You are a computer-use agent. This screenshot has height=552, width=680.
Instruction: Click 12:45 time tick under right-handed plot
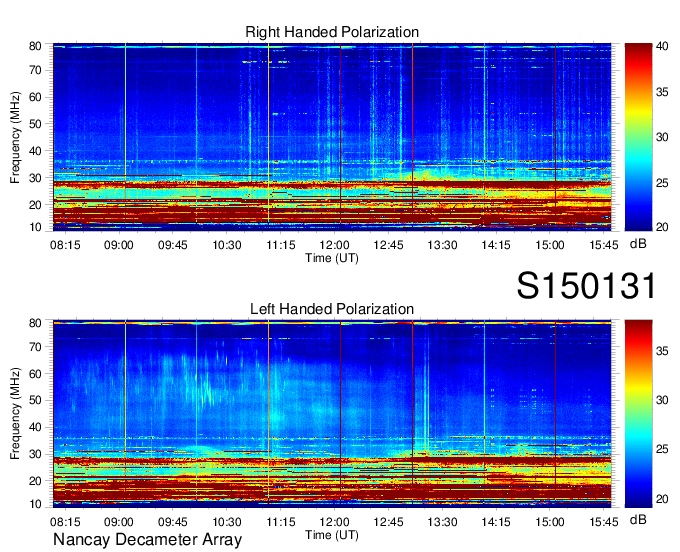[x=388, y=245]
